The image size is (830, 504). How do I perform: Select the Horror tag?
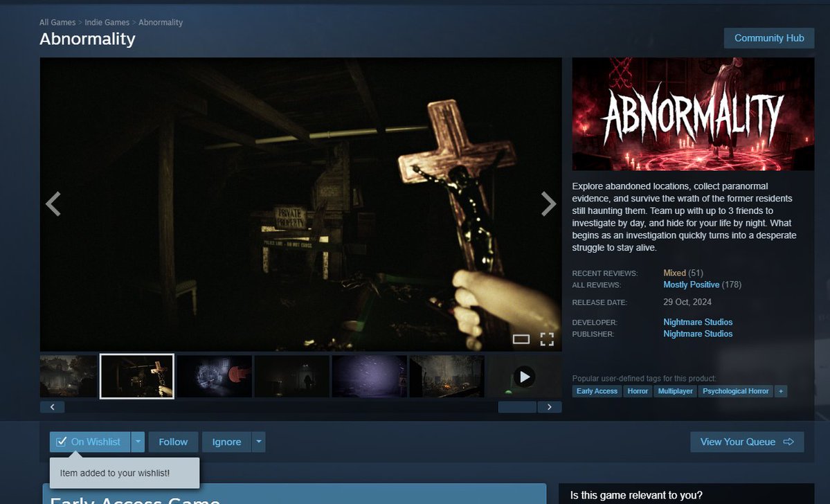[638, 391]
